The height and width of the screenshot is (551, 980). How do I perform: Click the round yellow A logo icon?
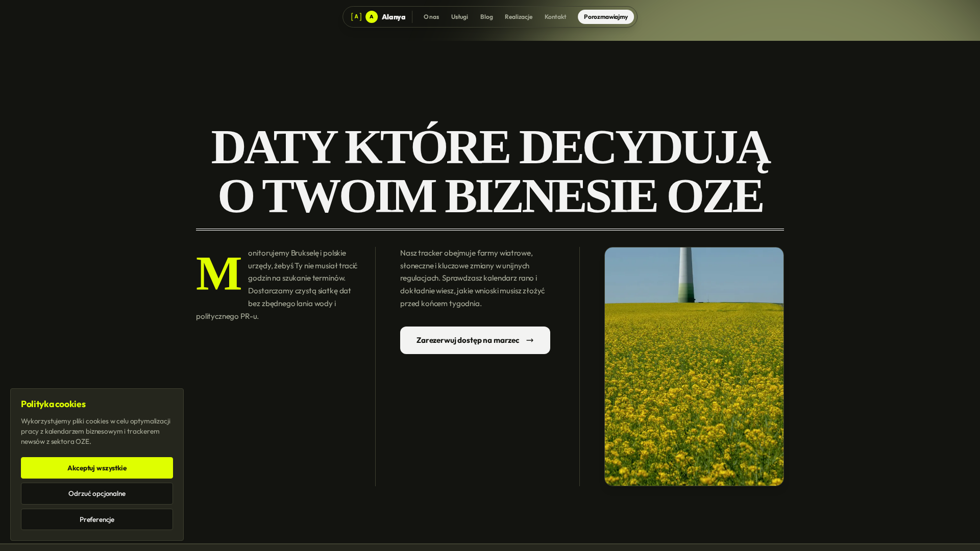(x=372, y=17)
